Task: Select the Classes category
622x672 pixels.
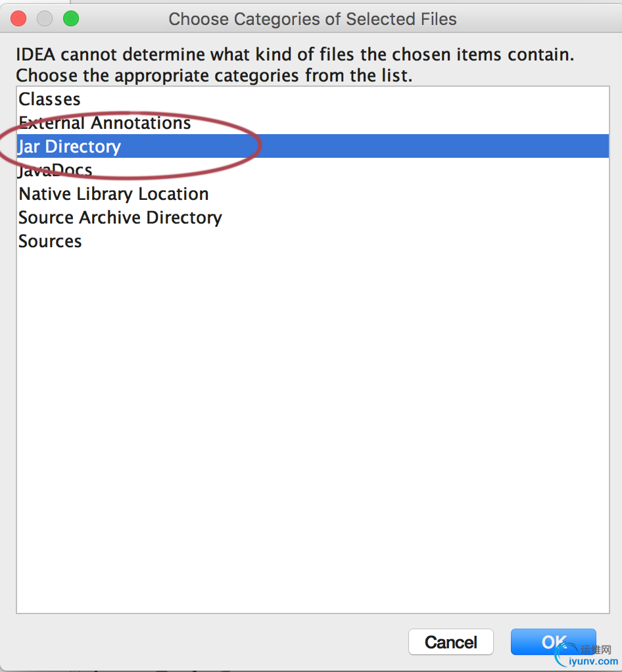Action: pos(50,99)
